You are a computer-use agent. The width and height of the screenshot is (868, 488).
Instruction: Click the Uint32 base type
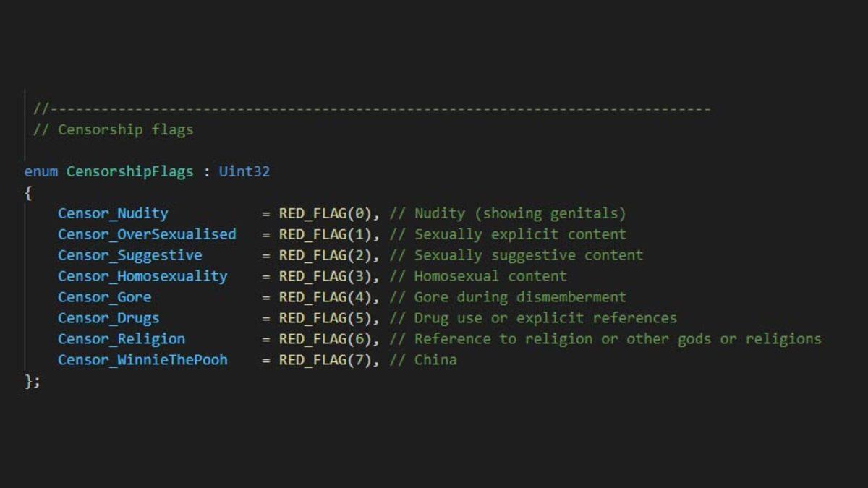244,171
